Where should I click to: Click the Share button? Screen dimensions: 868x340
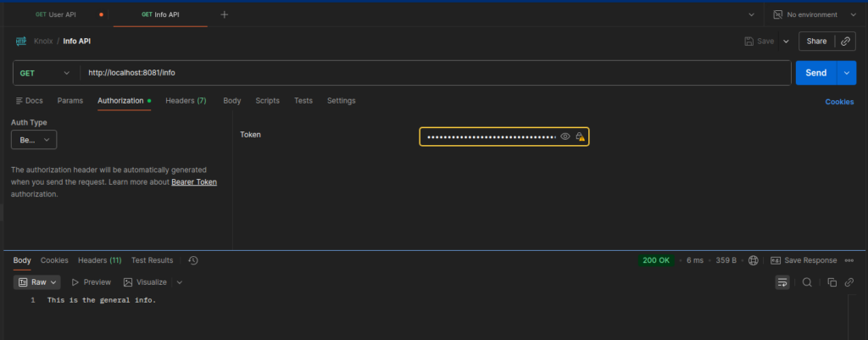pyautogui.click(x=816, y=42)
